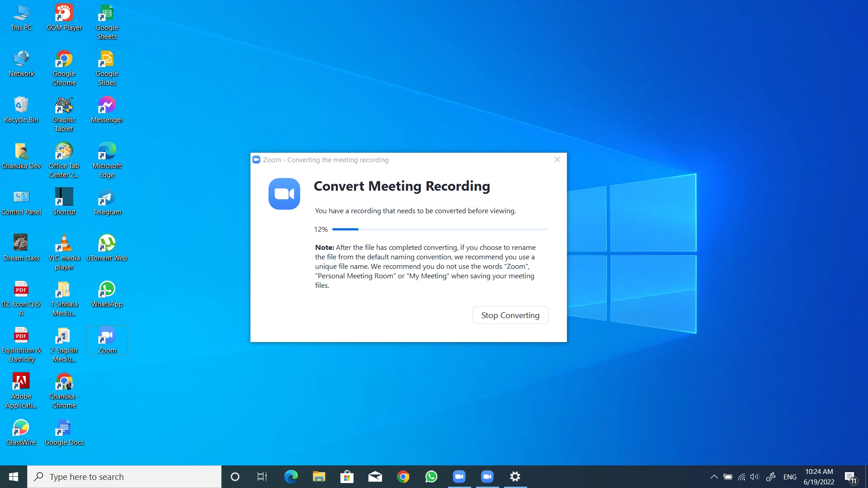Click the taskbar search box

click(x=124, y=477)
